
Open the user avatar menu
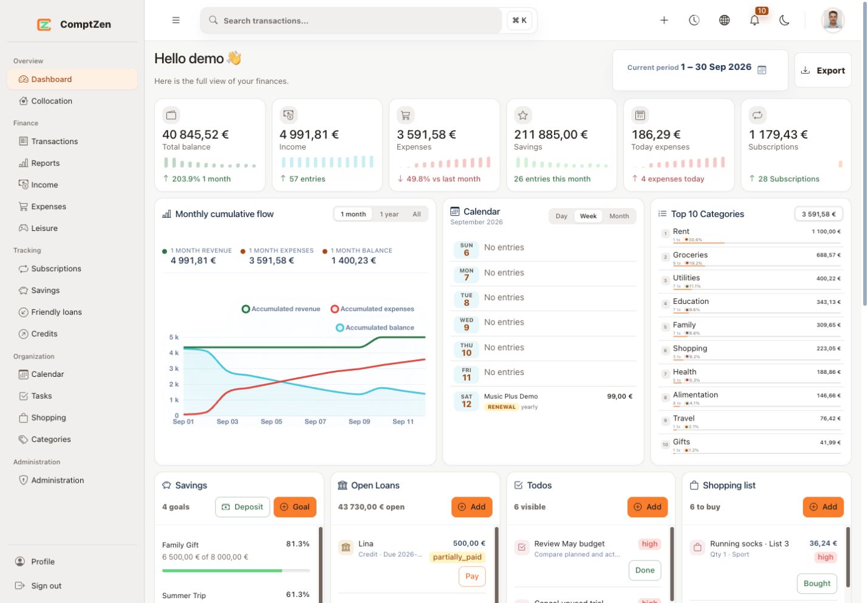(x=833, y=20)
